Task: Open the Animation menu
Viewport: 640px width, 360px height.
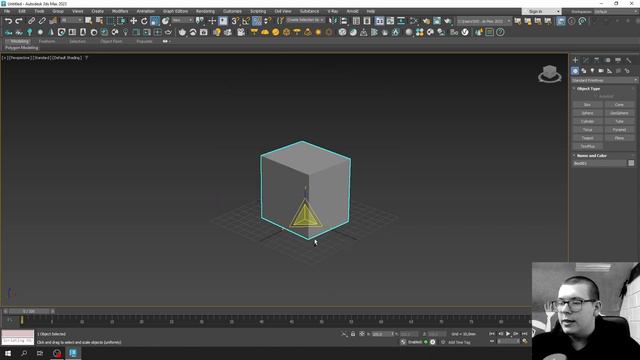Action: (145, 11)
